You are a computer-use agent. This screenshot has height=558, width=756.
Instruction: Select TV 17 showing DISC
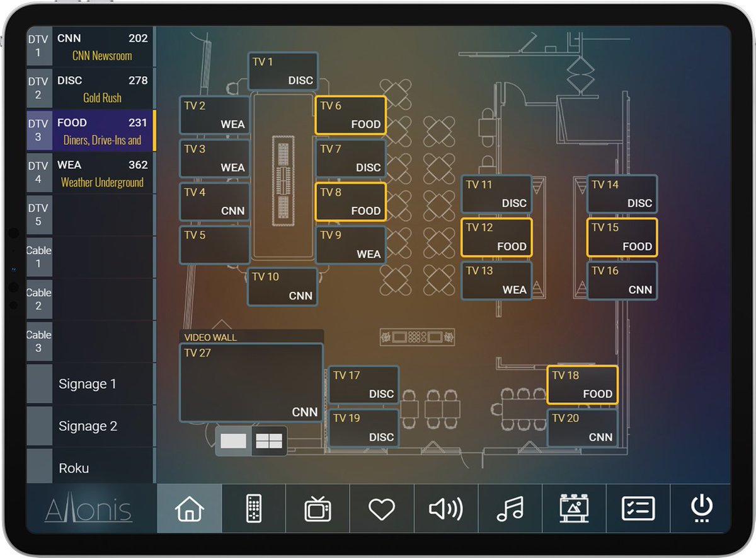(x=364, y=385)
